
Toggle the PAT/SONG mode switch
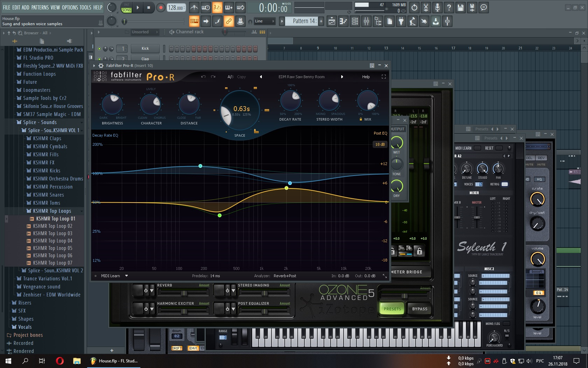pyautogui.click(x=126, y=8)
